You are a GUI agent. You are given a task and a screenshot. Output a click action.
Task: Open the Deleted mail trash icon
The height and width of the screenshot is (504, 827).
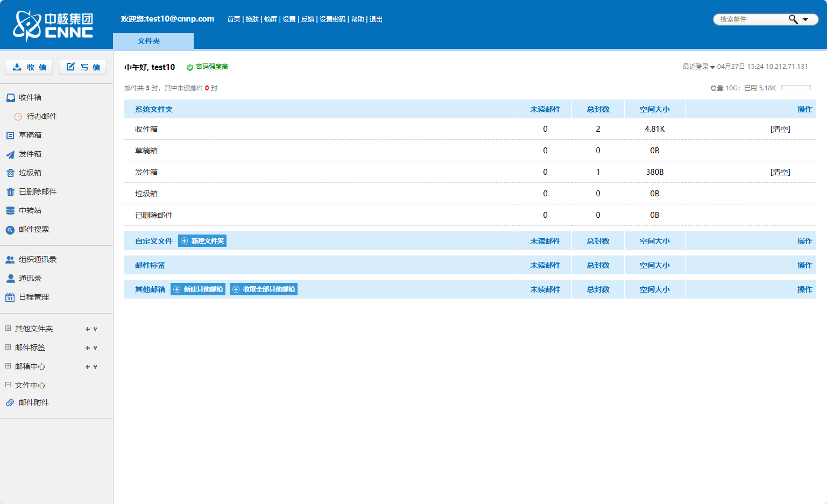pyautogui.click(x=10, y=192)
